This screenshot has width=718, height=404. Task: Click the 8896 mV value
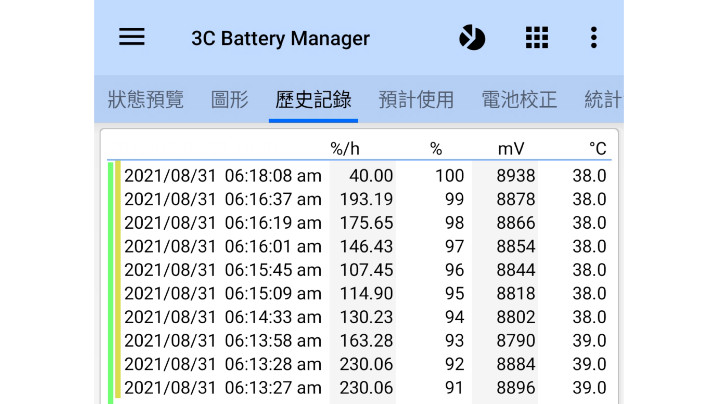pos(516,388)
